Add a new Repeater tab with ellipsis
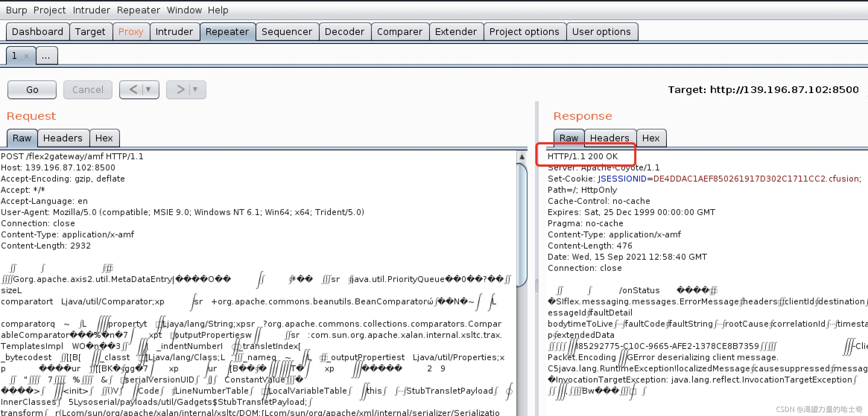The image size is (868, 416). tap(46, 56)
